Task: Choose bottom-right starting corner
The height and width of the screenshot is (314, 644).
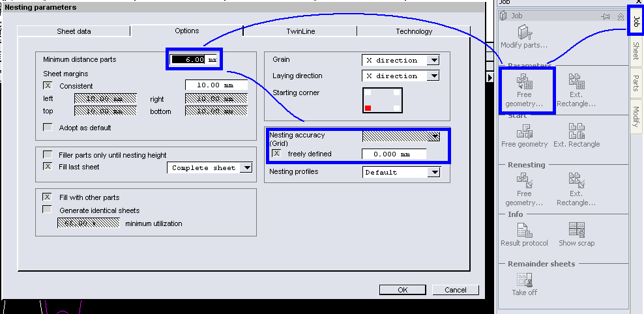Action: [396, 108]
